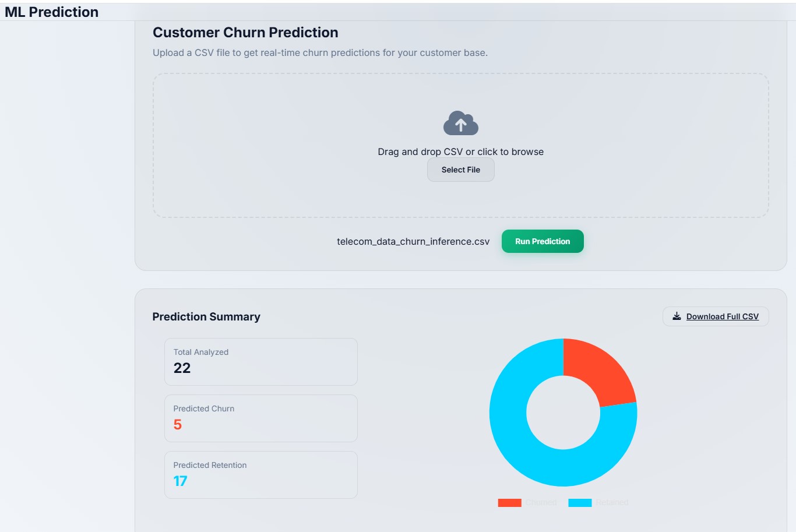Click the blue Retained legend swatch
This screenshot has height=532, width=796.
[x=580, y=502]
